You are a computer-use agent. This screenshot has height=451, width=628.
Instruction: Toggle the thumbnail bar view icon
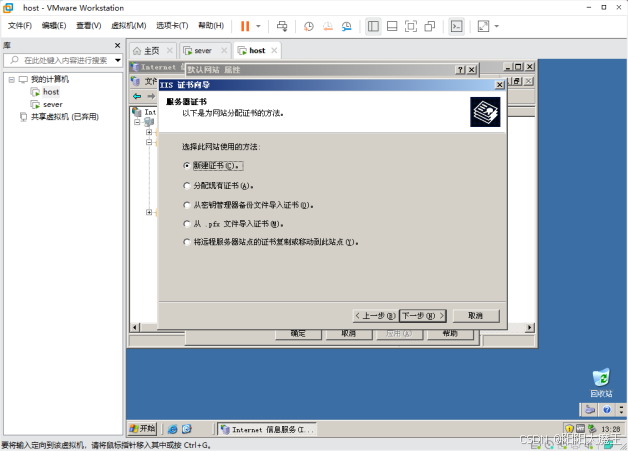click(x=392, y=26)
